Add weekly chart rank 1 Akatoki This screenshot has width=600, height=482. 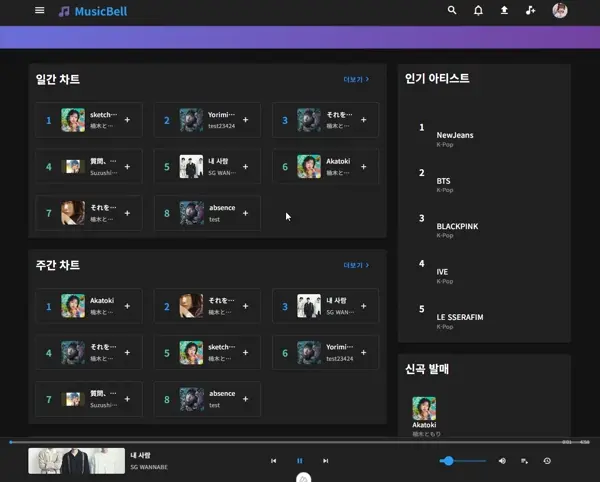[127, 305]
